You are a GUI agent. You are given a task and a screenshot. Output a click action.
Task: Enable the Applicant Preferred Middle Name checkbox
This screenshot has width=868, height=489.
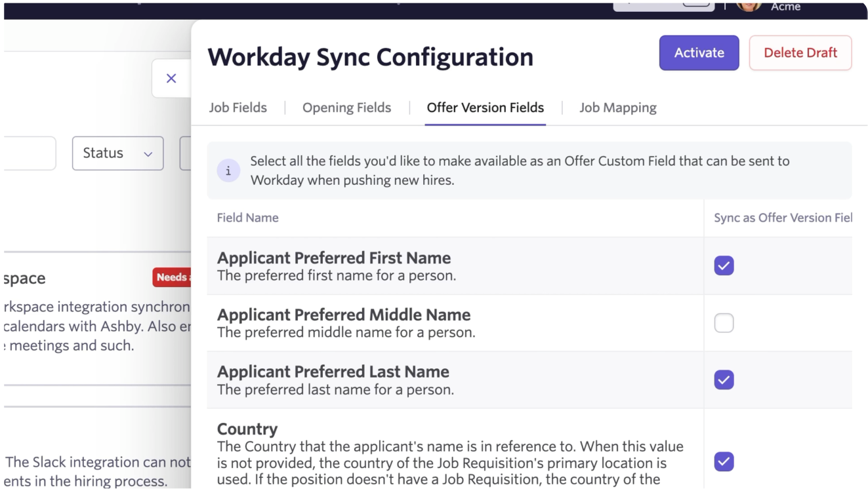click(x=724, y=323)
